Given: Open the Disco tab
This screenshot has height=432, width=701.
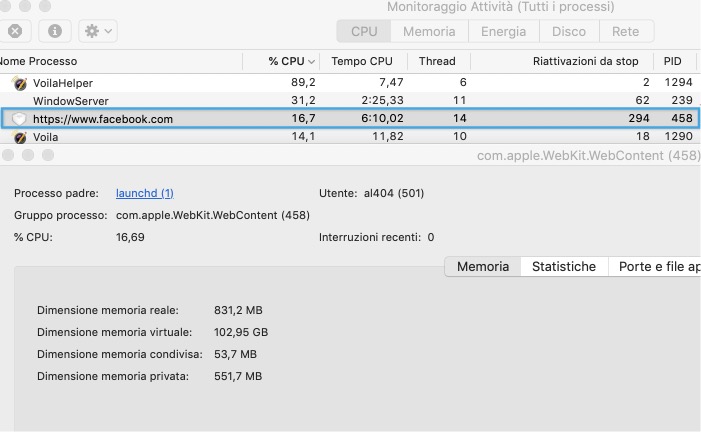Looking at the screenshot, I should coord(569,31).
